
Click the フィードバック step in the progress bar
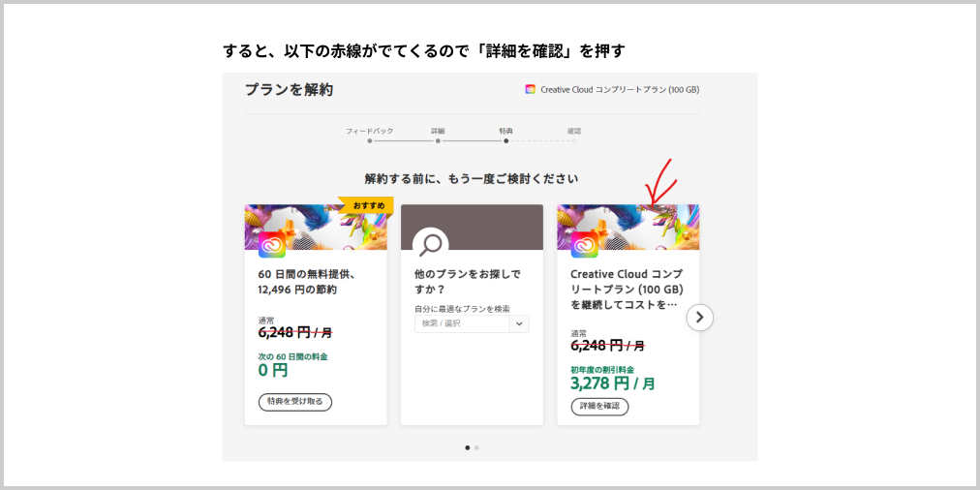pos(369,135)
